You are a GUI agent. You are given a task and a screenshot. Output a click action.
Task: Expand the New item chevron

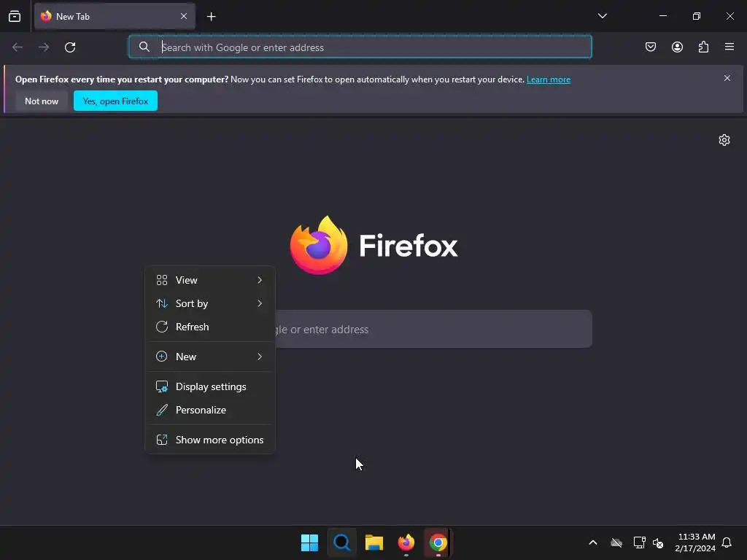coord(260,357)
